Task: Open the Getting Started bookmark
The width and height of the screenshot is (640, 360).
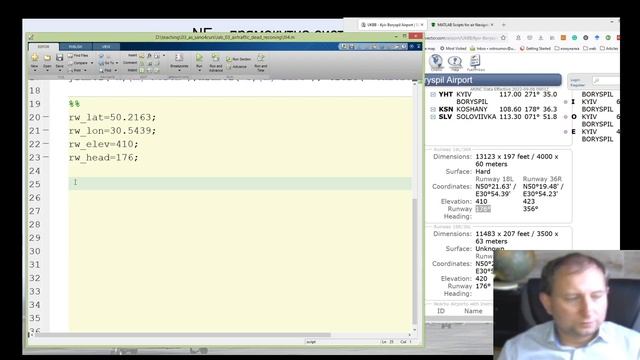Action: point(536,48)
